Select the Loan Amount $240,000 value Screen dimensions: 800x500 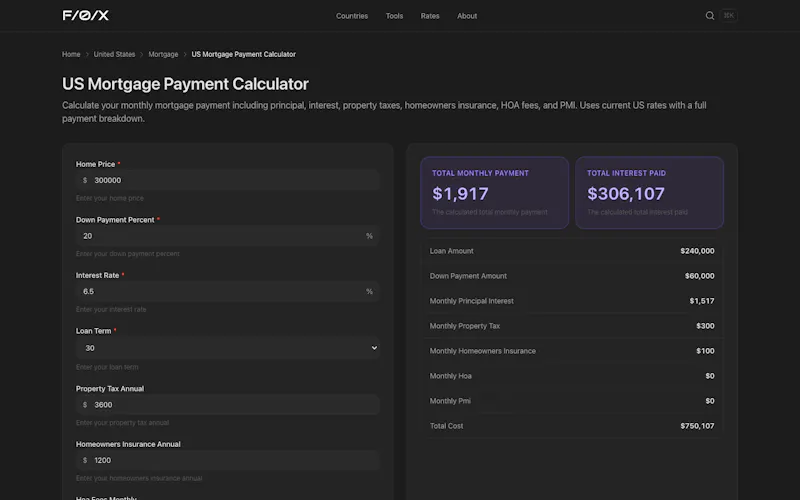(697, 251)
